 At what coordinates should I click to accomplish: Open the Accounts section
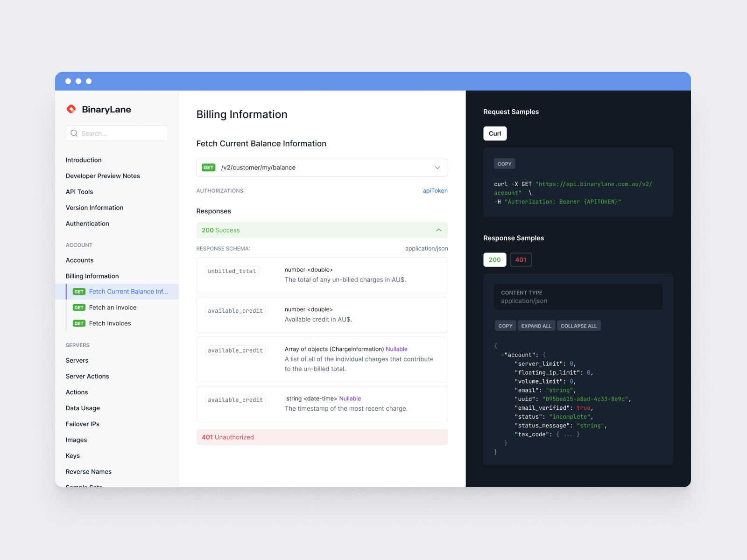pyautogui.click(x=79, y=260)
